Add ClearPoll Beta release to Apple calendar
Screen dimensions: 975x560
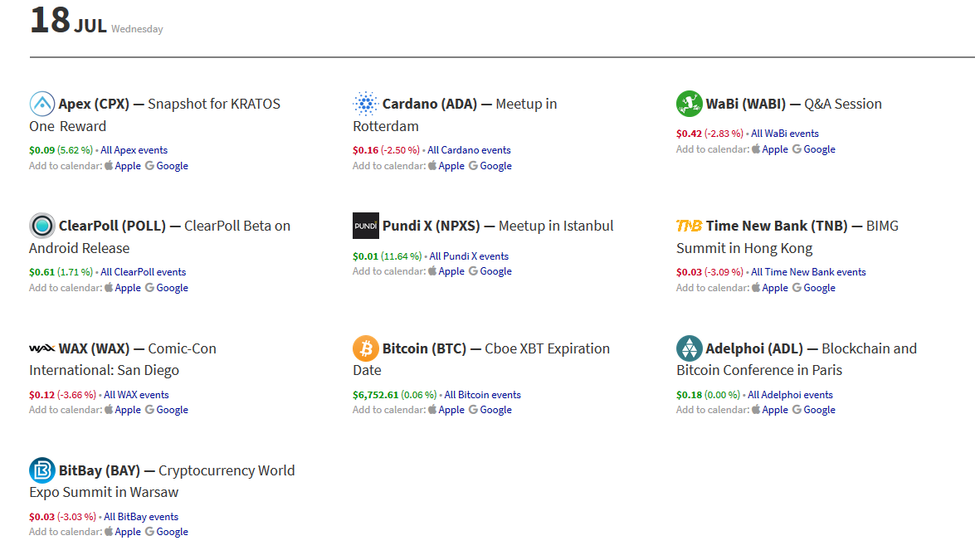click(x=123, y=288)
